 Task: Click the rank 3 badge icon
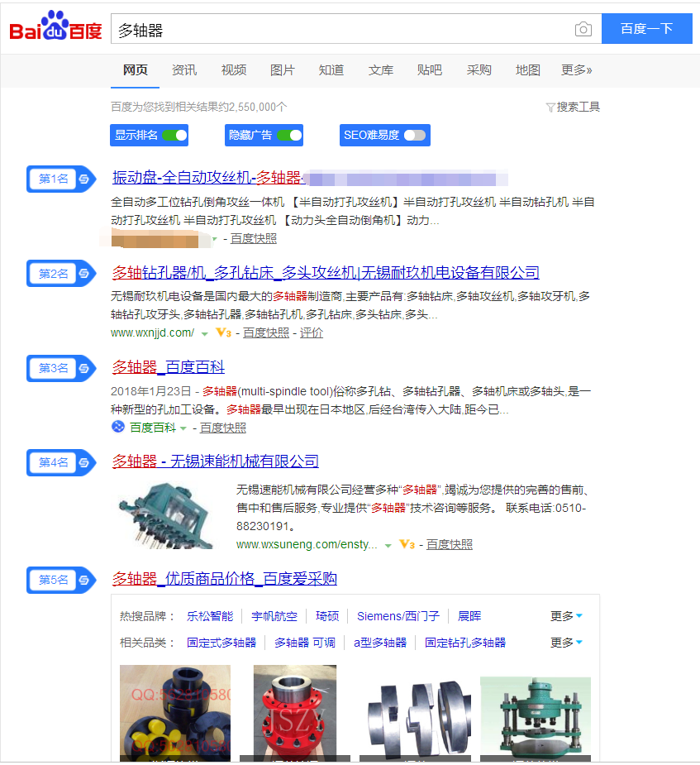click(60, 368)
